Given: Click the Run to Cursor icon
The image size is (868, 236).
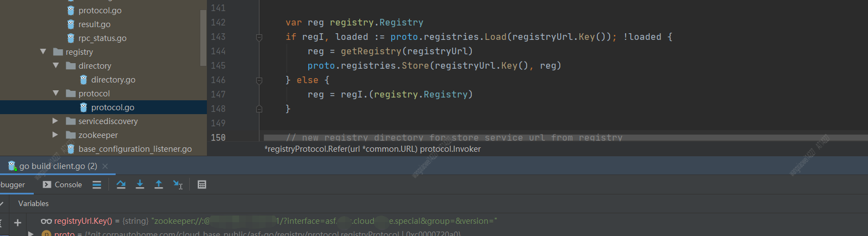Looking at the screenshot, I should pyautogui.click(x=178, y=184).
